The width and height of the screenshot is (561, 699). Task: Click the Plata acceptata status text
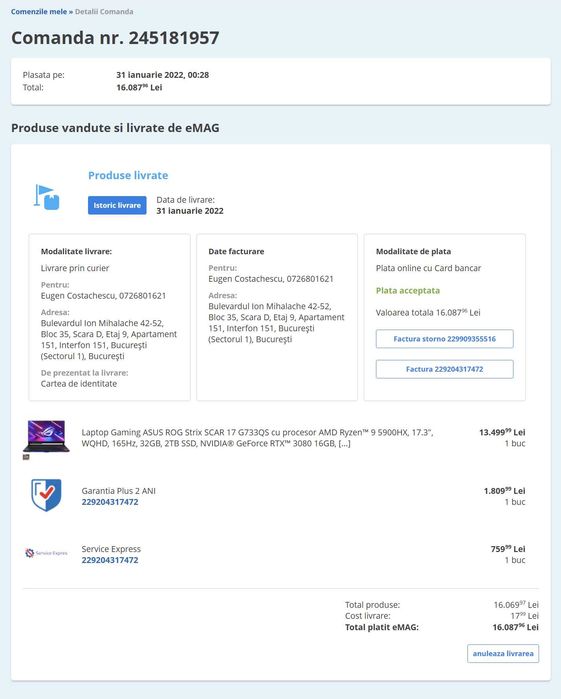tap(408, 291)
